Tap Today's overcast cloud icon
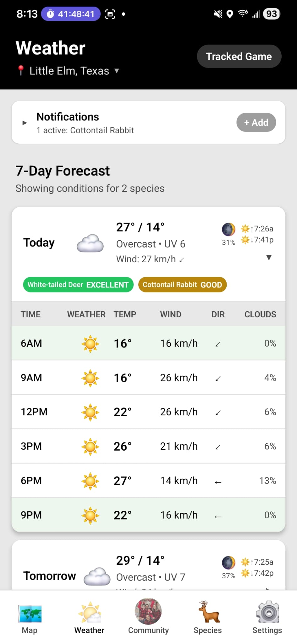The image size is (297, 644). 90,243
